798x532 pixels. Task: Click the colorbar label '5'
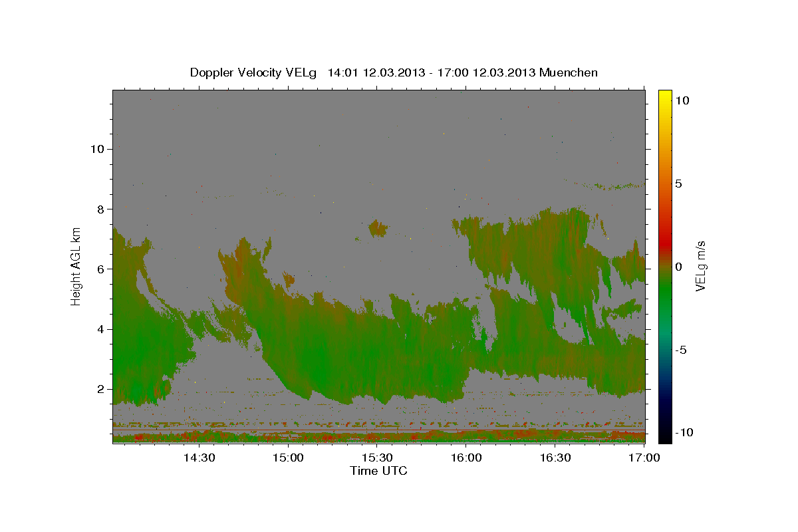pyautogui.click(x=679, y=184)
